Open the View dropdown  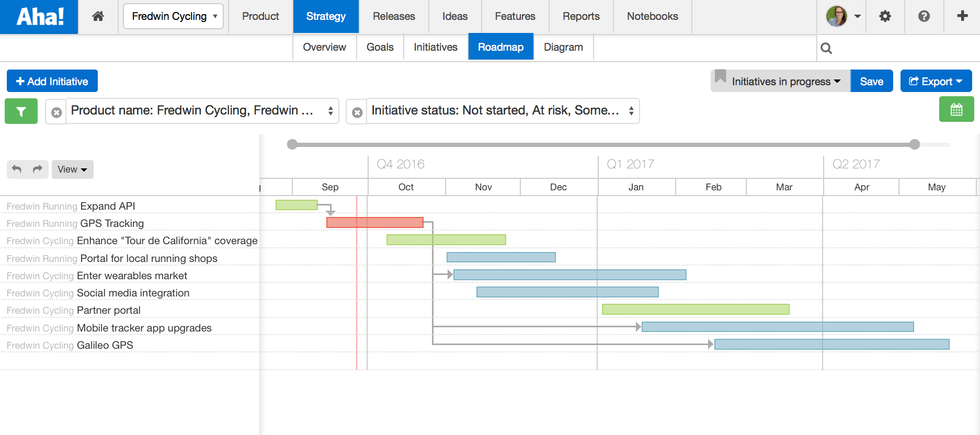(x=72, y=169)
